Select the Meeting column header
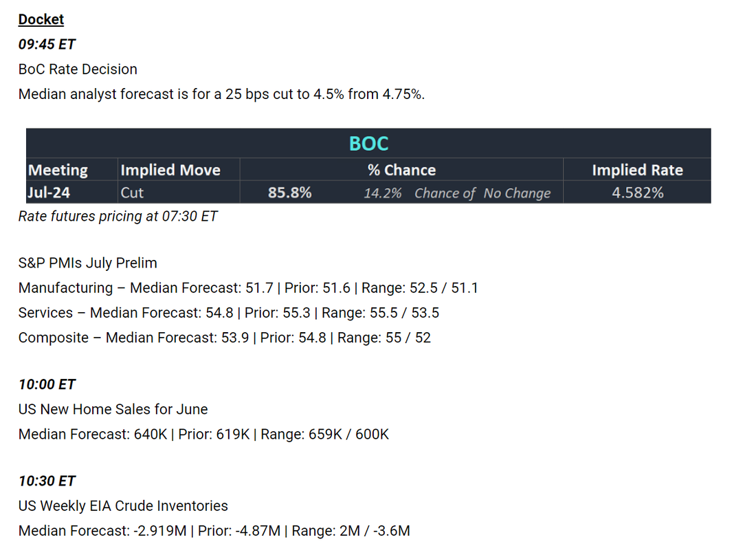The width and height of the screenshot is (756, 546). (58, 170)
